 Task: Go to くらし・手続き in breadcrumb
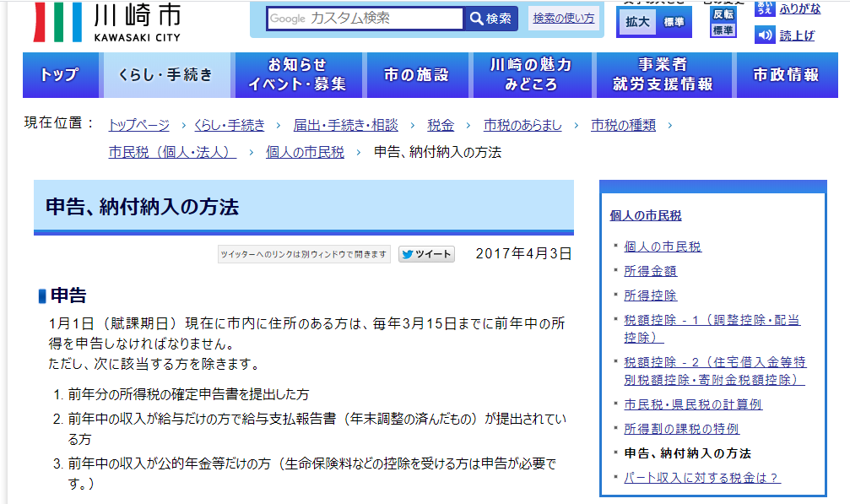point(230,125)
